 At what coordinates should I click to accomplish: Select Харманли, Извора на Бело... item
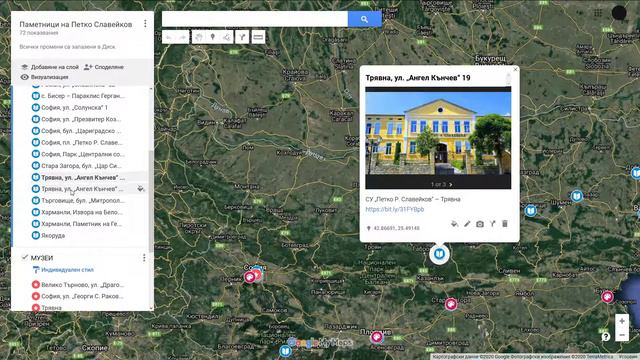(77, 212)
